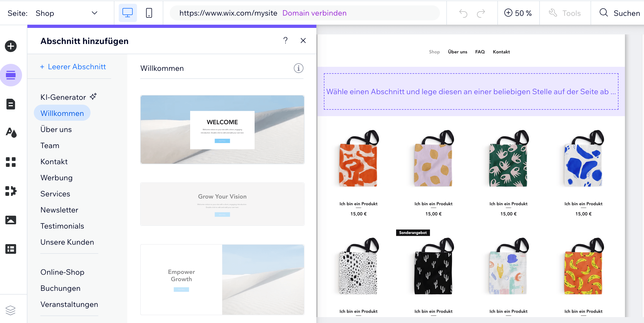The image size is (644, 323).
Task: Click the section drop zone placeholder
Action: pyautogui.click(x=471, y=91)
